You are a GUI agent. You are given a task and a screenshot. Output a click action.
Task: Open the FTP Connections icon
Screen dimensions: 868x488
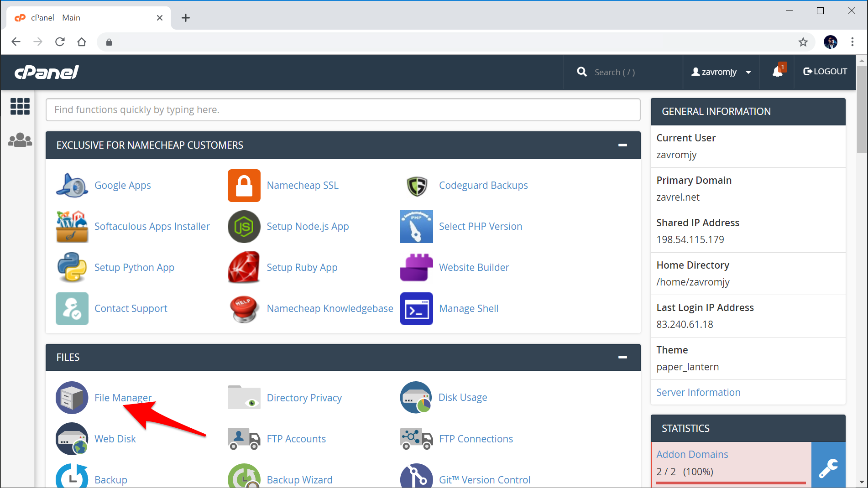tap(417, 439)
